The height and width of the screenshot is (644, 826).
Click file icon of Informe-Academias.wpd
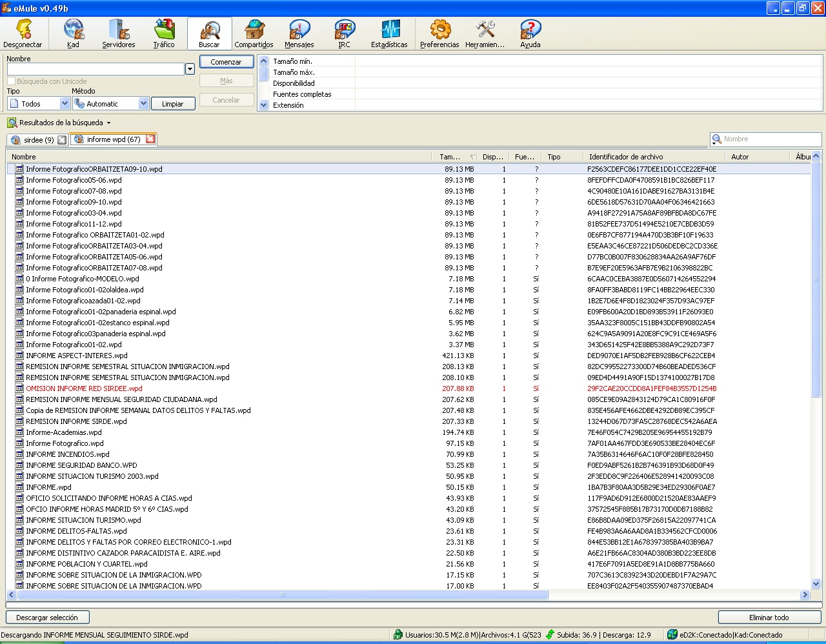[19, 432]
